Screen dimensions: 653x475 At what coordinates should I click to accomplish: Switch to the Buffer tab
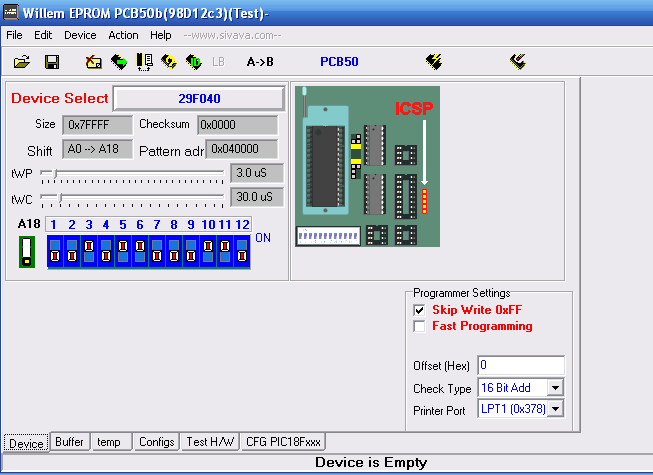(69, 442)
